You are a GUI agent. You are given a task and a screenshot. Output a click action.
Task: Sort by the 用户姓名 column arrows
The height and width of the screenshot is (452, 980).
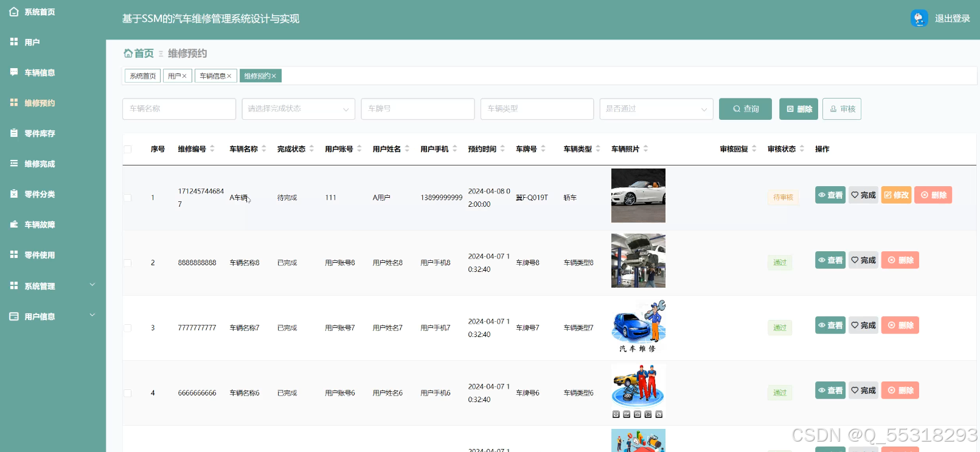[x=407, y=148]
